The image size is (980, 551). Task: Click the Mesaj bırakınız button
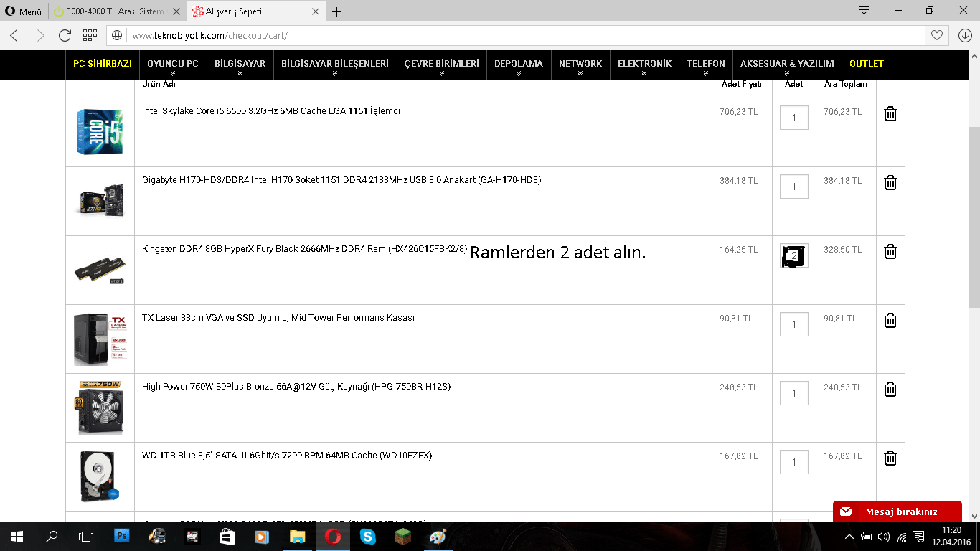(x=897, y=512)
